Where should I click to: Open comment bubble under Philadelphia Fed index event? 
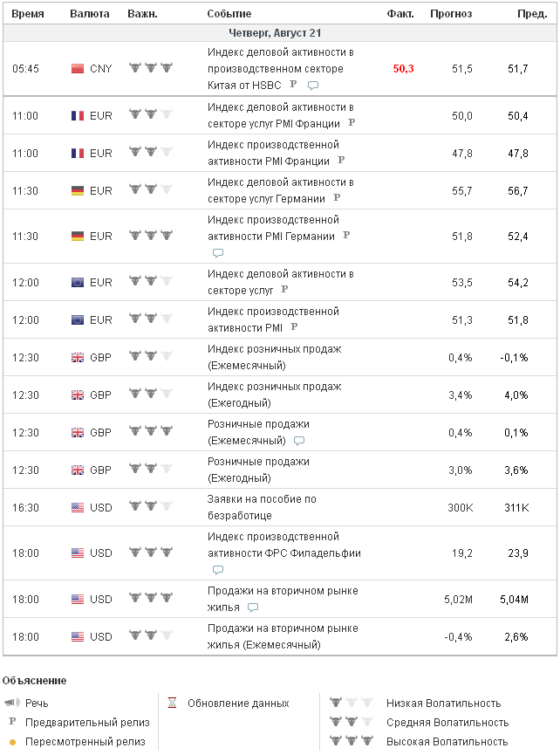[x=218, y=571]
